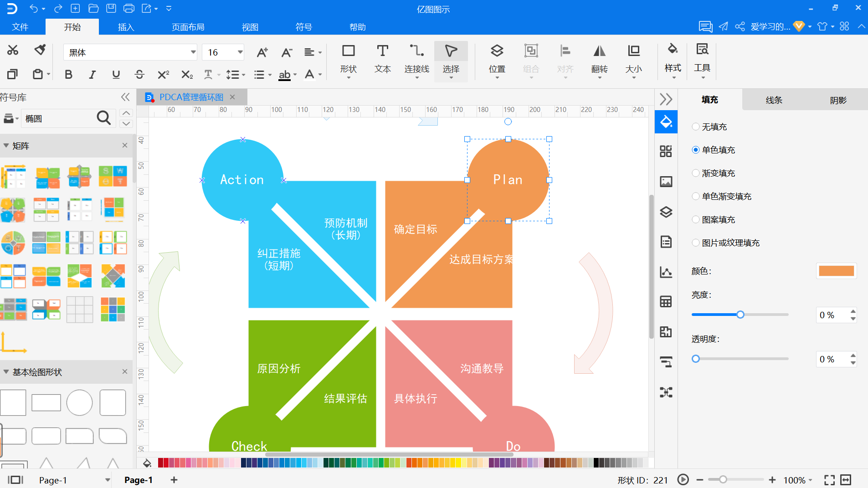Apply superscript formatting
Image resolution: width=868 pixels, height=488 pixels.
(x=163, y=74)
